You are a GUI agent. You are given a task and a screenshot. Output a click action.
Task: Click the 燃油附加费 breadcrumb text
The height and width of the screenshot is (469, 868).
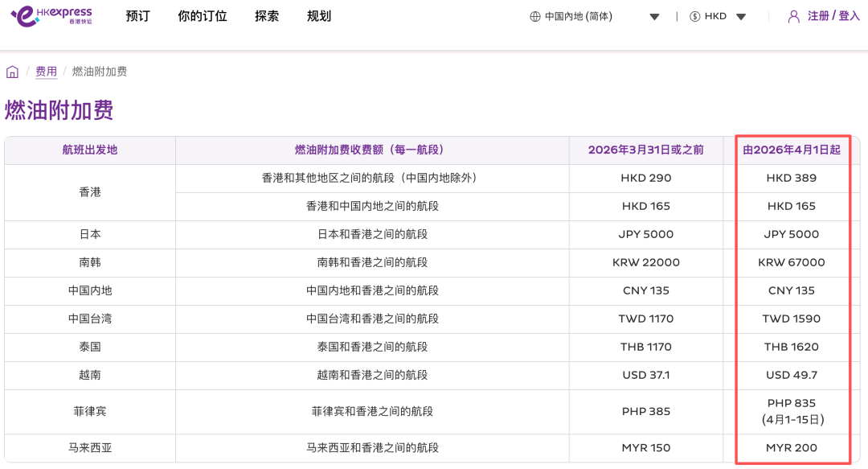click(100, 72)
